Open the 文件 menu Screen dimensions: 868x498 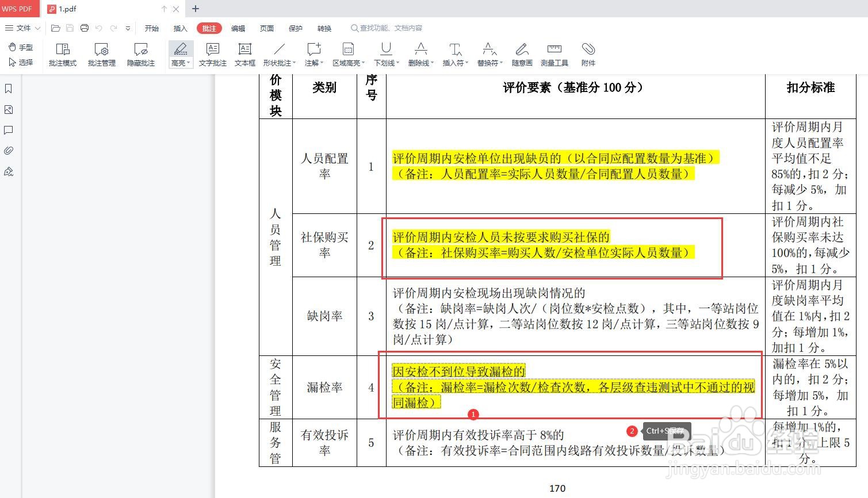click(x=22, y=28)
